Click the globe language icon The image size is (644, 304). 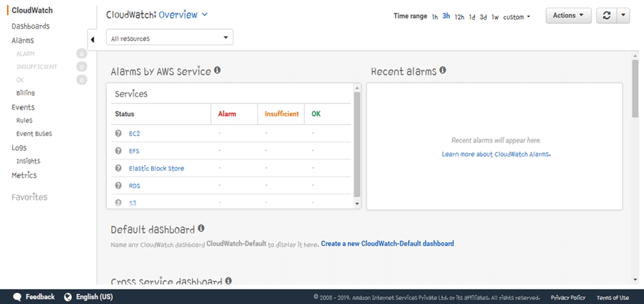click(x=68, y=296)
